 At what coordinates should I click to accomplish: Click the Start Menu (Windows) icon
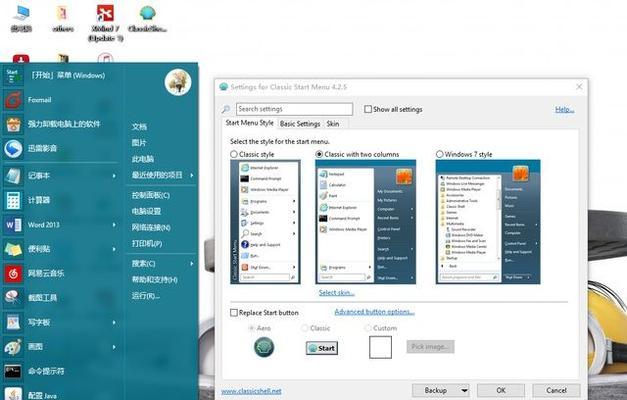pos(13,76)
